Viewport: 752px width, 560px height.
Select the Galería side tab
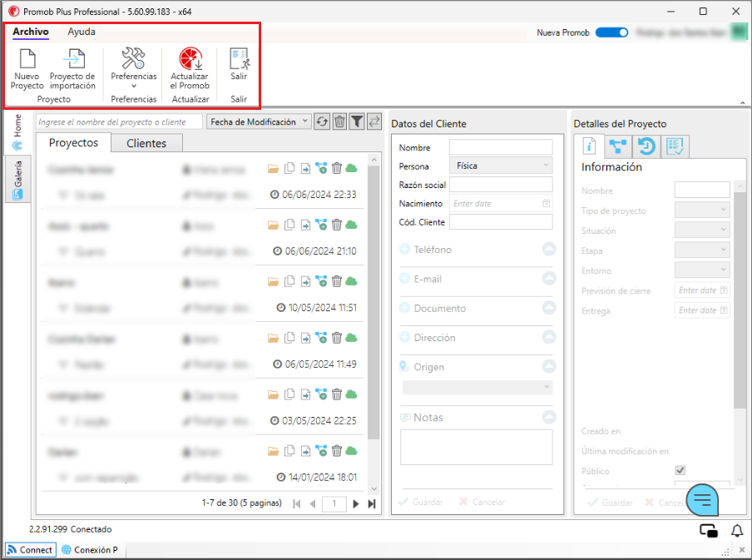pyautogui.click(x=17, y=180)
